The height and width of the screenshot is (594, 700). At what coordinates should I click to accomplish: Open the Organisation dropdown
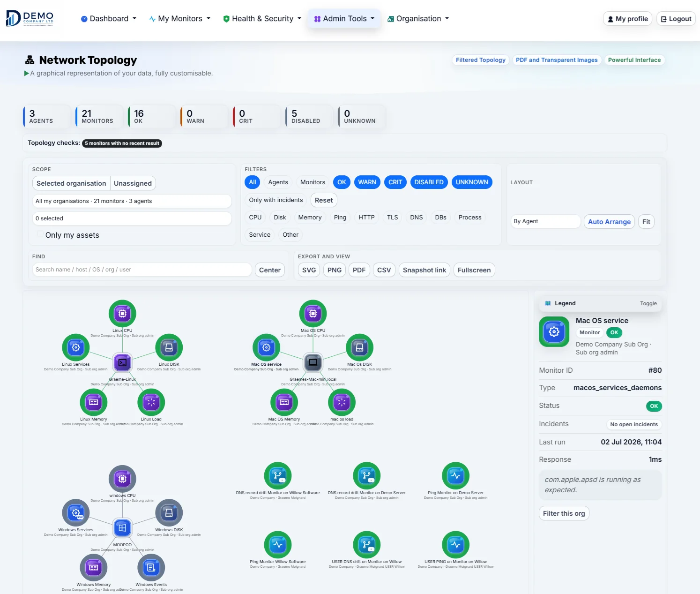coord(418,19)
